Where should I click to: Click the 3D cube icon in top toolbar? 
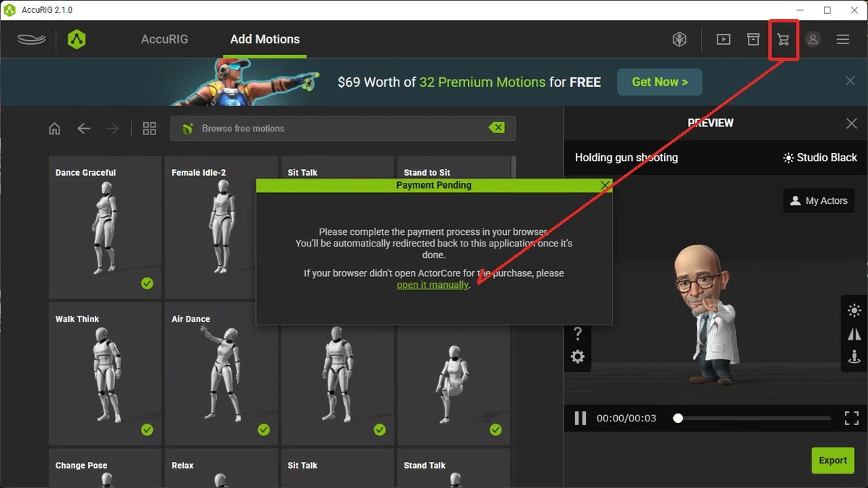[x=679, y=40]
